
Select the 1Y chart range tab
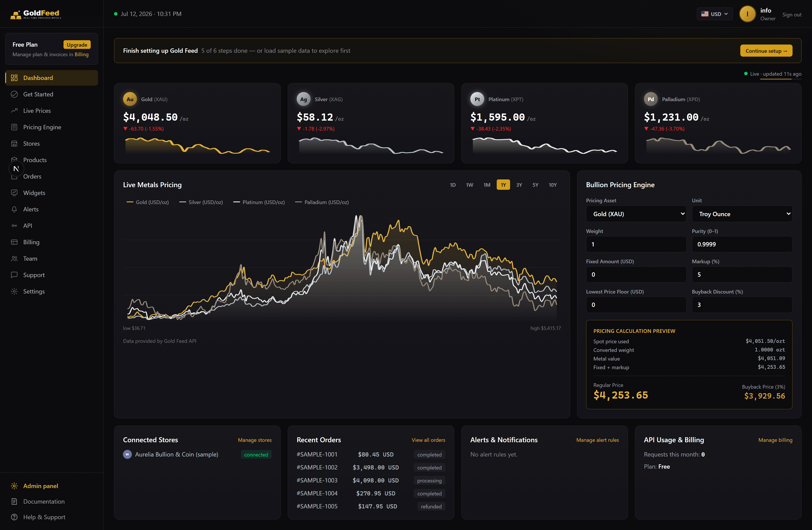503,185
